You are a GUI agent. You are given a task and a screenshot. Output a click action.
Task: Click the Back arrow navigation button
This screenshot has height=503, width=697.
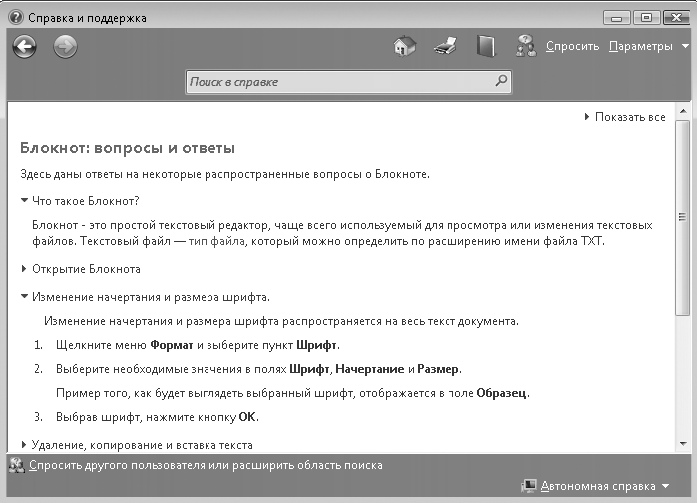(x=24, y=46)
